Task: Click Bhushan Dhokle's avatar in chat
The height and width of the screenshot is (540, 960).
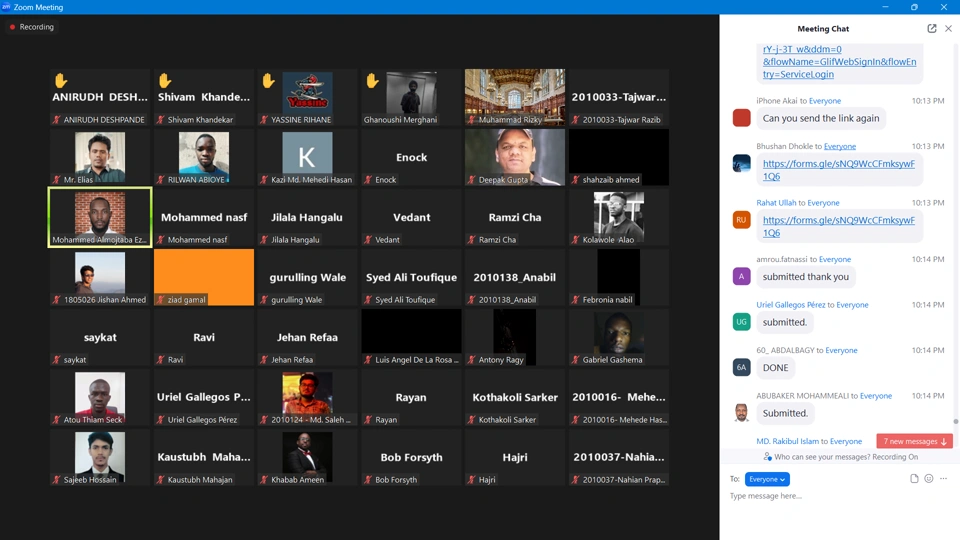Action: coord(741,163)
